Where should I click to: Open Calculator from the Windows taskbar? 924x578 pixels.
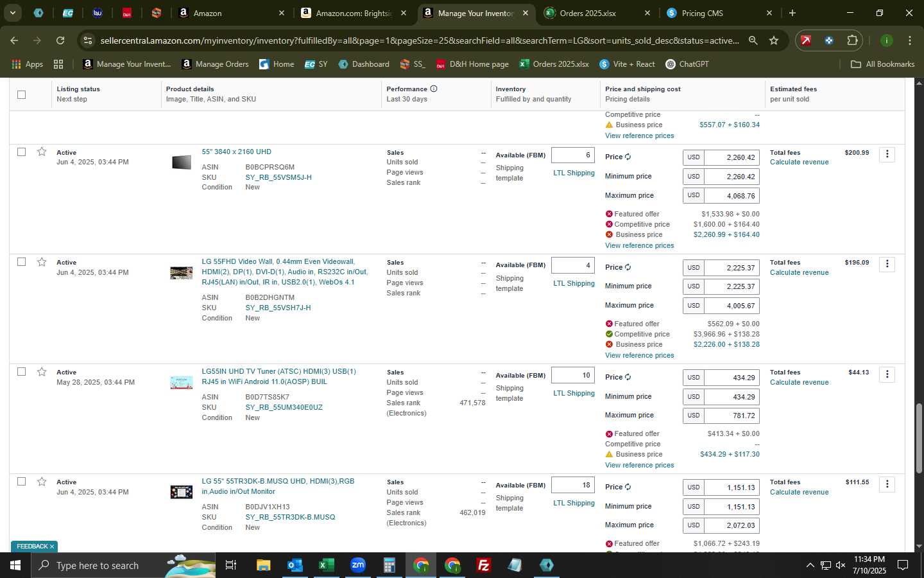[x=389, y=565]
